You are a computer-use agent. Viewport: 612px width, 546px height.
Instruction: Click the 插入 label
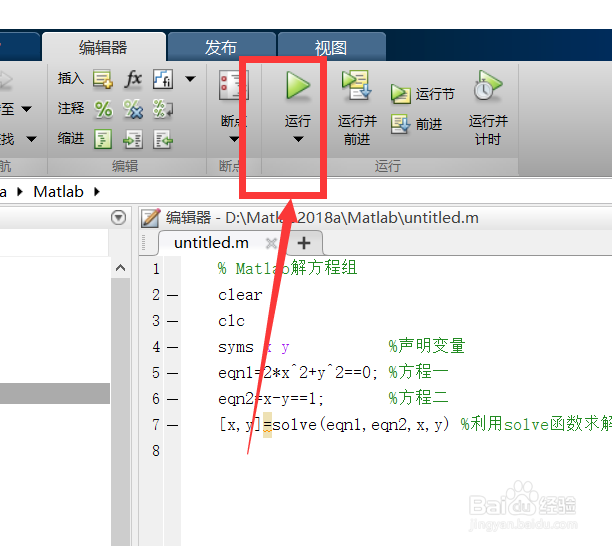click(x=71, y=78)
